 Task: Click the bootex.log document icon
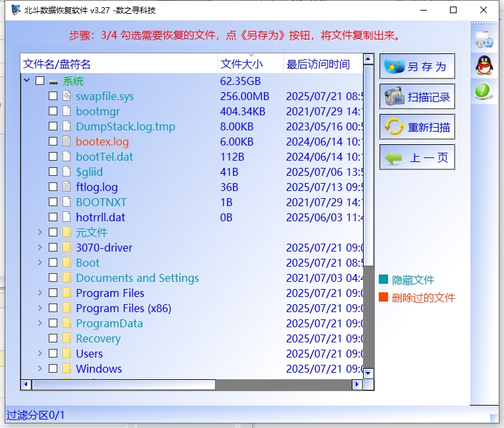pyautogui.click(x=67, y=141)
